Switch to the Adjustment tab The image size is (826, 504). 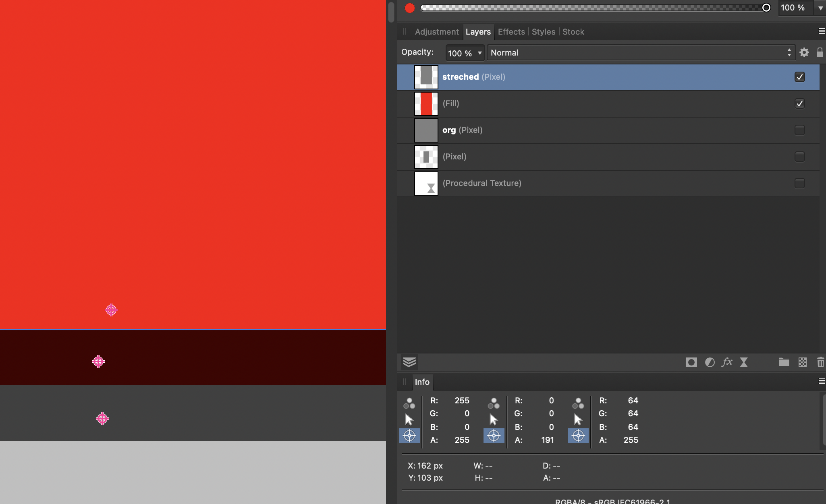point(436,32)
